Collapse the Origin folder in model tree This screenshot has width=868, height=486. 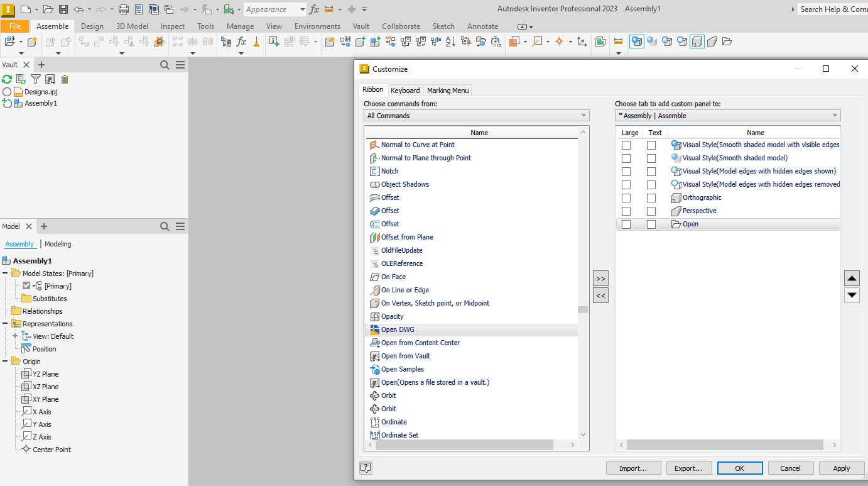pyautogui.click(x=5, y=362)
